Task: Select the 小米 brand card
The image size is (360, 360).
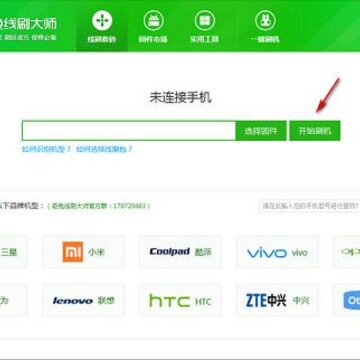Action: tap(83, 252)
